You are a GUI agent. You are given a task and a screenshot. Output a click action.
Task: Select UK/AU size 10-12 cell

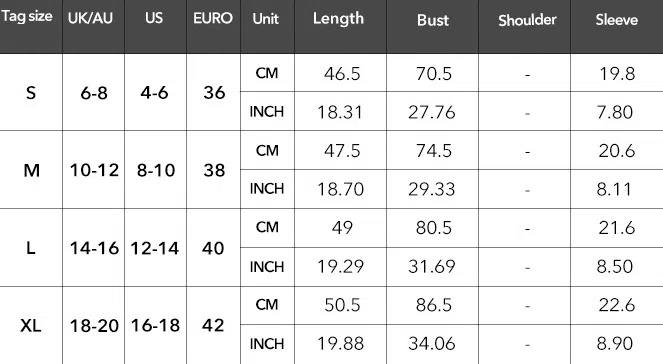click(x=94, y=170)
